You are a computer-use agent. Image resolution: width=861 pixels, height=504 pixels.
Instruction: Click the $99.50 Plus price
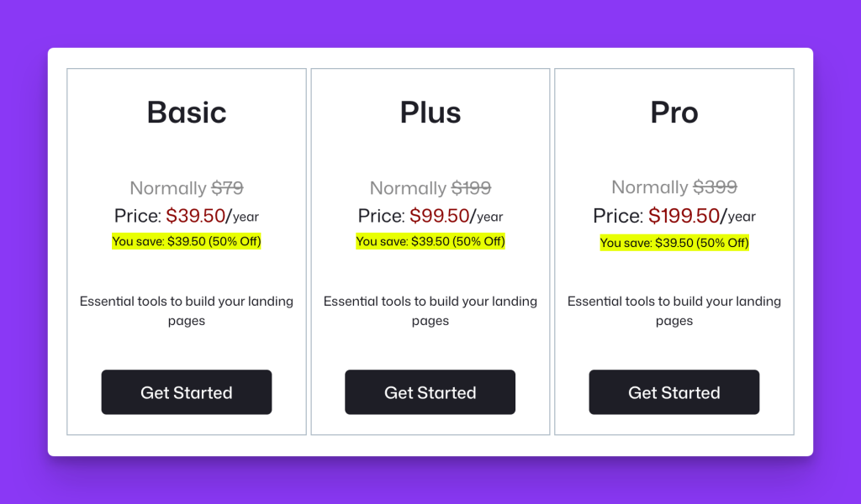(439, 216)
